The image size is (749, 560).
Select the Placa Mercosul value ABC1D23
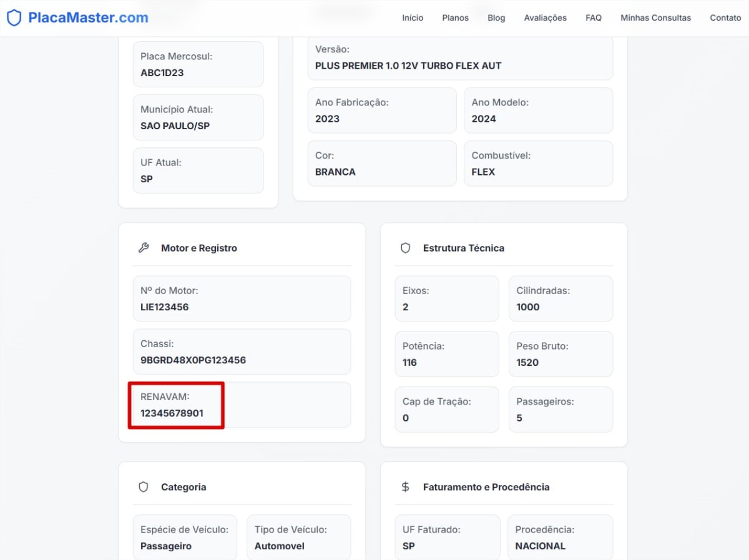point(162,72)
